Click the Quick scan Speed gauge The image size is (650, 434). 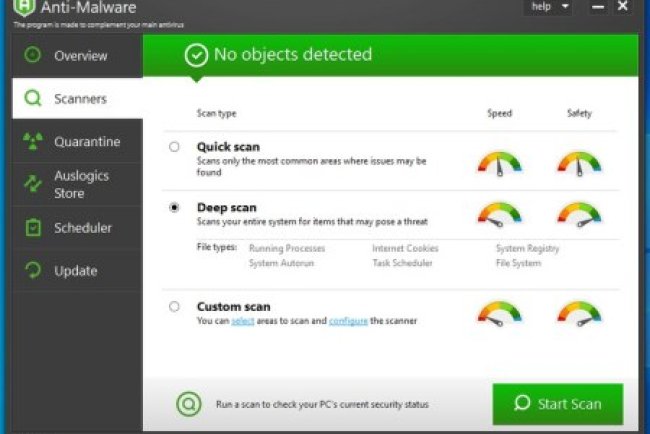click(x=500, y=164)
